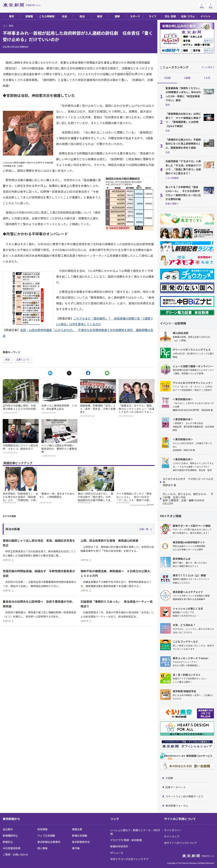Switch ranking to 1カ月 tab

(x=207, y=78)
